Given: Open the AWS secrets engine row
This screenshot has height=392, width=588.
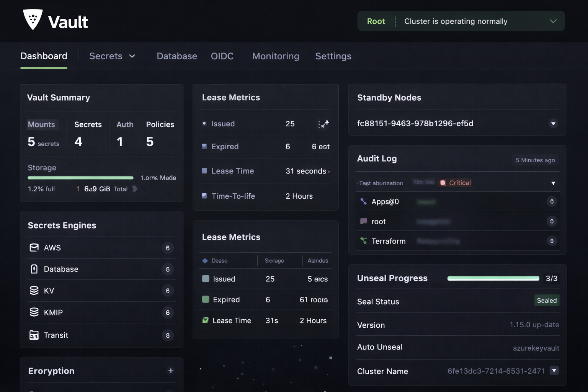Looking at the screenshot, I should pos(101,248).
